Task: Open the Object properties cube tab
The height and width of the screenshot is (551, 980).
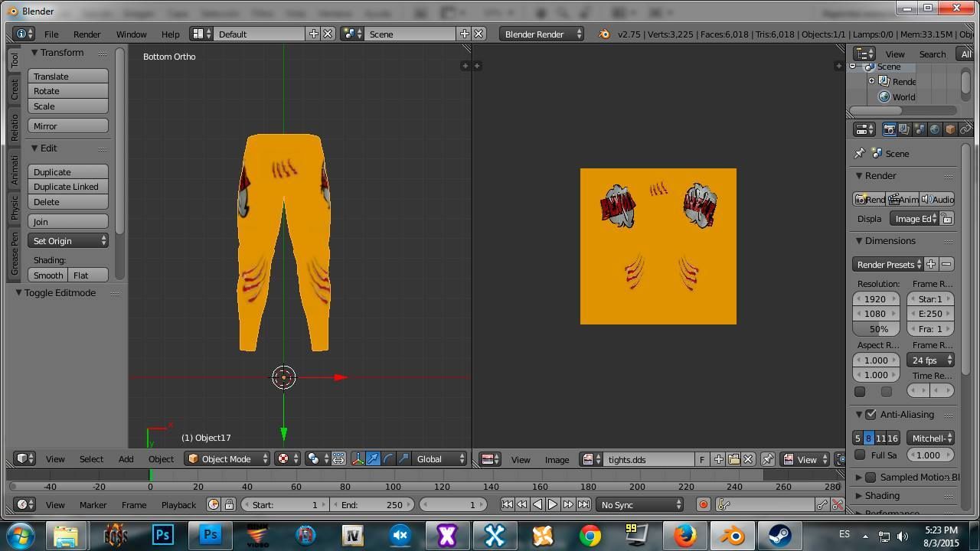Action: pos(950,129)
